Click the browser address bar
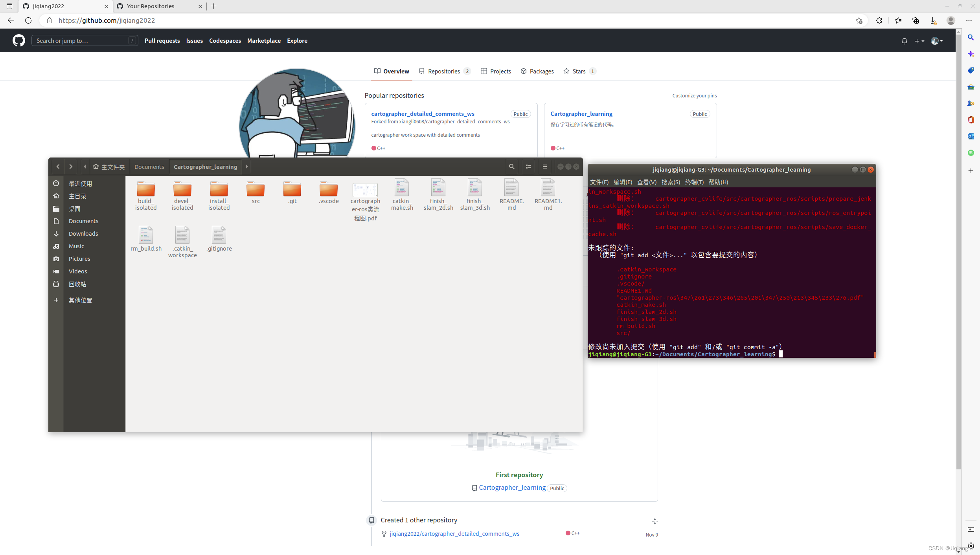 coord(452,20)
